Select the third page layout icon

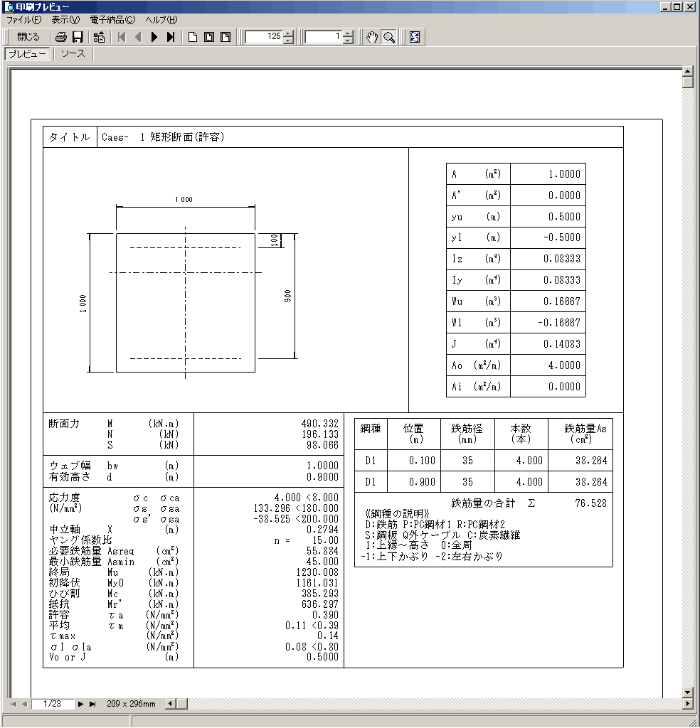tap(226, 37)
